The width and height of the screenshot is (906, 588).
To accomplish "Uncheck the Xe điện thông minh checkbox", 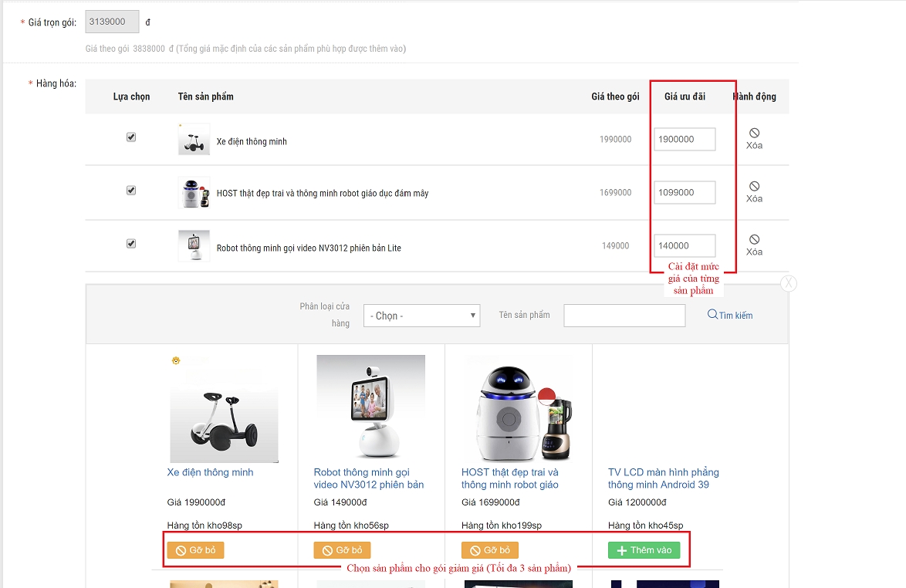I will tap(131, 137).
